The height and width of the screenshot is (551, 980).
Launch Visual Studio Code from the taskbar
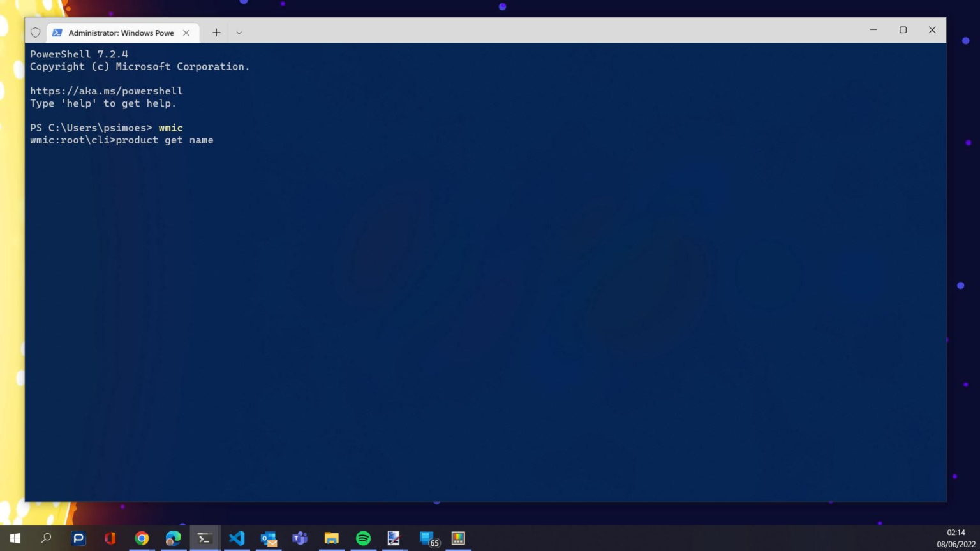tap(237, 538)
